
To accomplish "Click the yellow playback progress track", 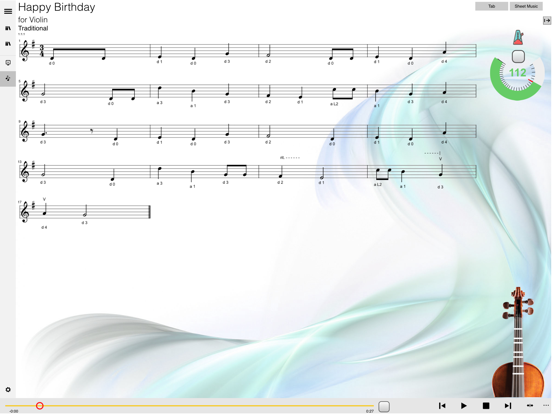I will pos(189,406).
